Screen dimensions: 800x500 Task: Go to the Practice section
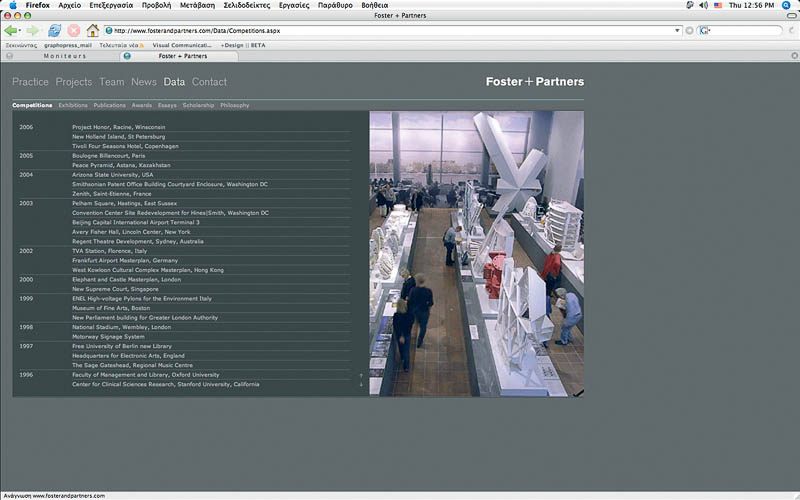(30, 82)
